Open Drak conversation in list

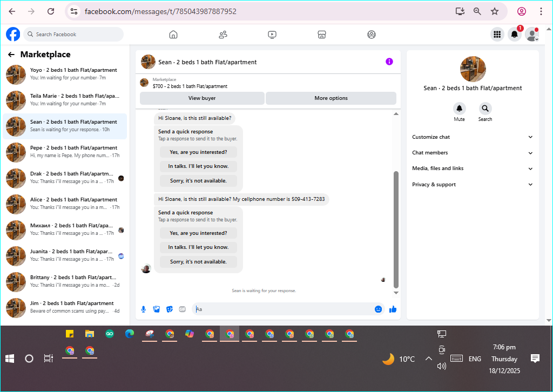pos(65,178)
